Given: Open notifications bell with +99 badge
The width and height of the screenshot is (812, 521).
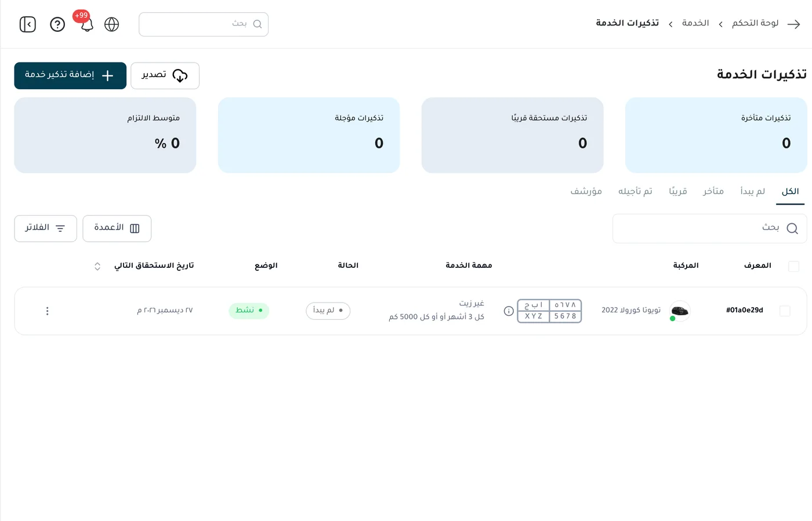Looking at the screenshot, I should point(86,23).
